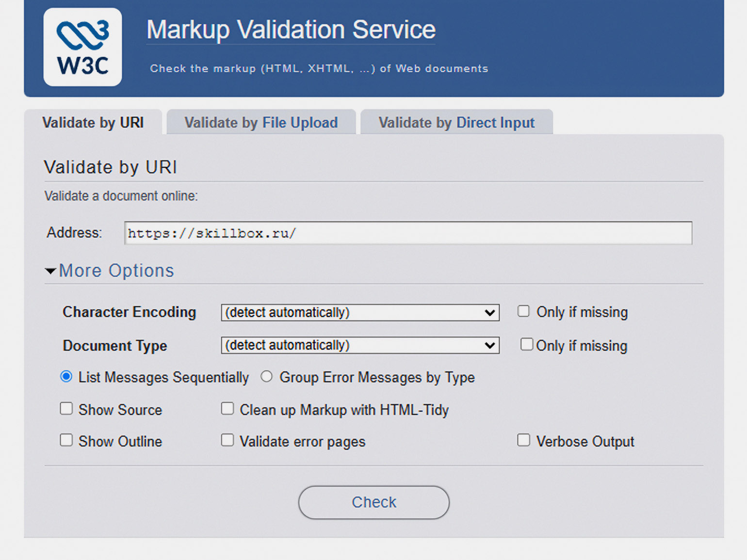Tick the Show Source checkbox
The height and width of the screenshot is (560, 747).
click(66, 409)
